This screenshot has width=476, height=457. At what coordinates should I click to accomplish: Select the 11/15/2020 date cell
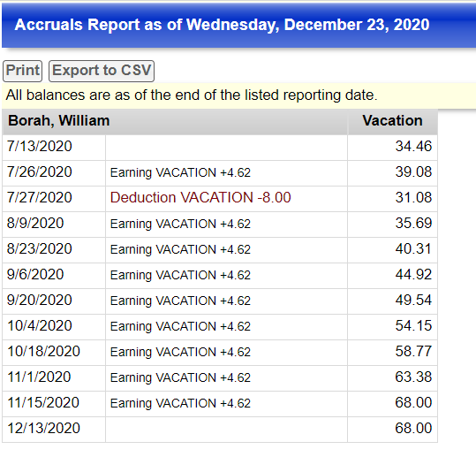pyautogui.click(x=54, y=404)
